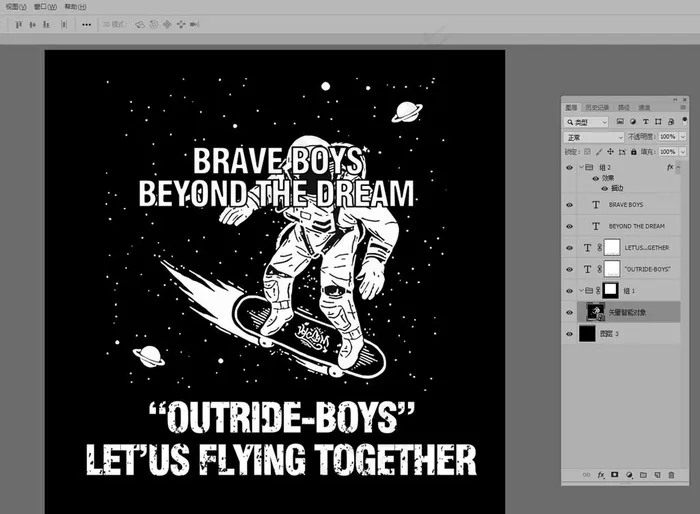Create new fill or adjustment layer icon
This screenshot has height=514, width=700.
(629, 475)
